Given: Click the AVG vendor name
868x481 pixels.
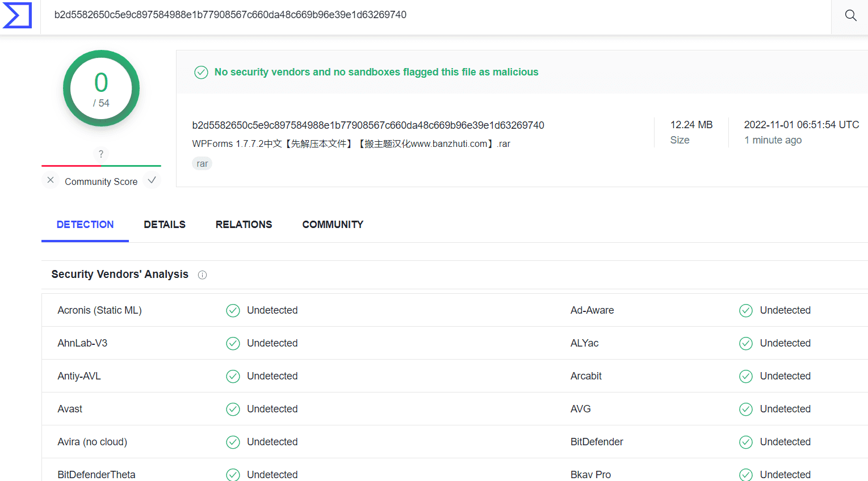Looking at the screenshot, I should click(x=580, y=409).
